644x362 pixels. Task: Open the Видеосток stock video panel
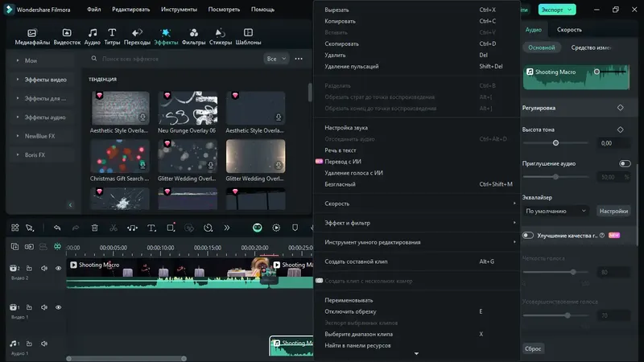[x=67, y=36]
